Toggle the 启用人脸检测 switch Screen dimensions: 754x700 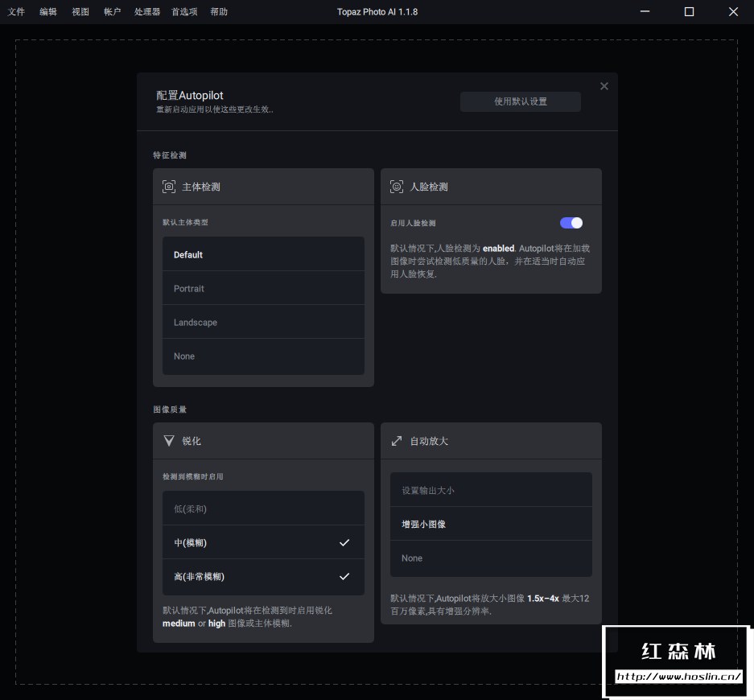click(x=571, y=223)
